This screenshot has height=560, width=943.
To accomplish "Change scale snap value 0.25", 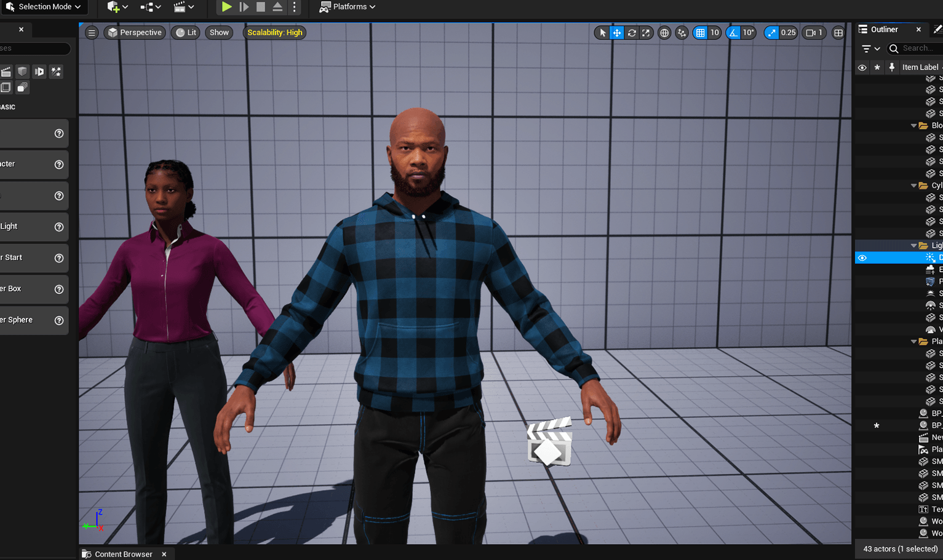I will (789, 33).
